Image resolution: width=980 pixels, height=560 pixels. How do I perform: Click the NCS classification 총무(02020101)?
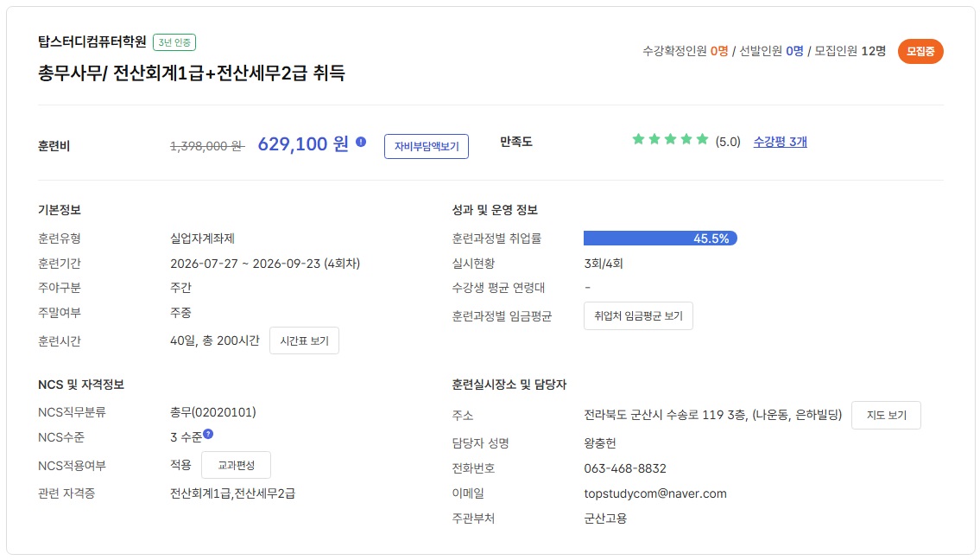coord(213,412)
